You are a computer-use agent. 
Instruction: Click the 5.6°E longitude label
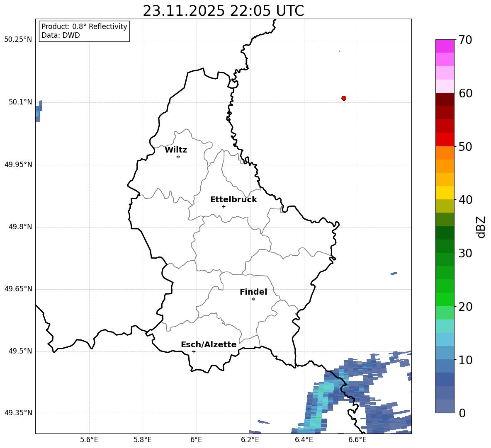pos(89,440)
